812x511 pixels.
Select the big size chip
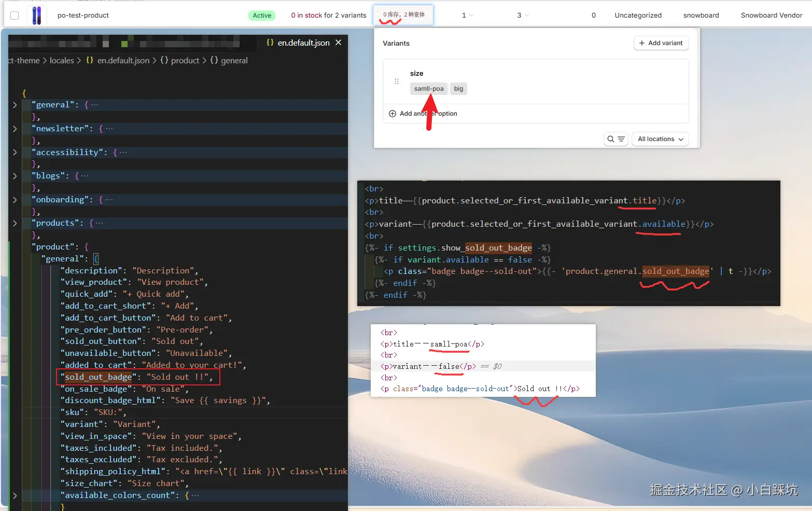pyautogui.click(x=458, y=89)
